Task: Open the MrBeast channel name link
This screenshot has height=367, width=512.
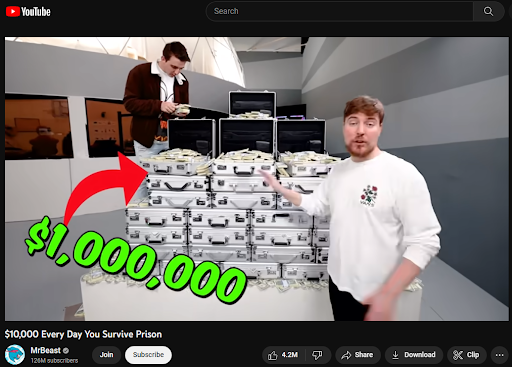Action: (45, 350)
